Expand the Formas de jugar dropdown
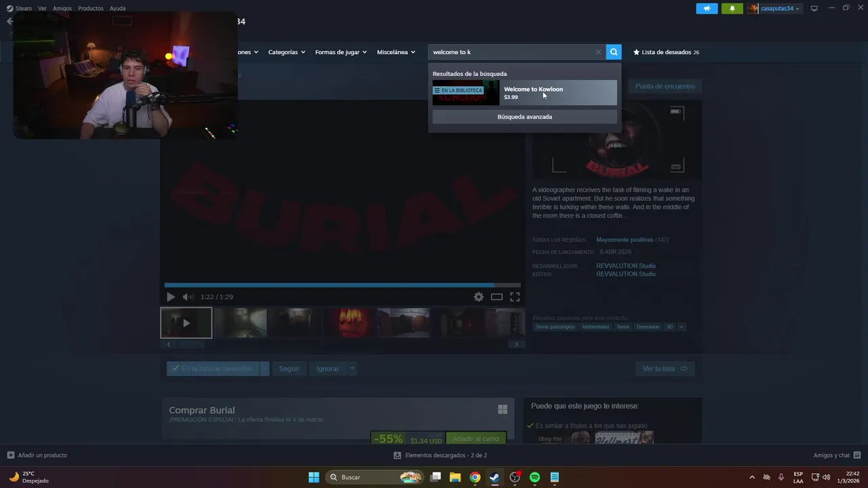 [x=341, y=52]
